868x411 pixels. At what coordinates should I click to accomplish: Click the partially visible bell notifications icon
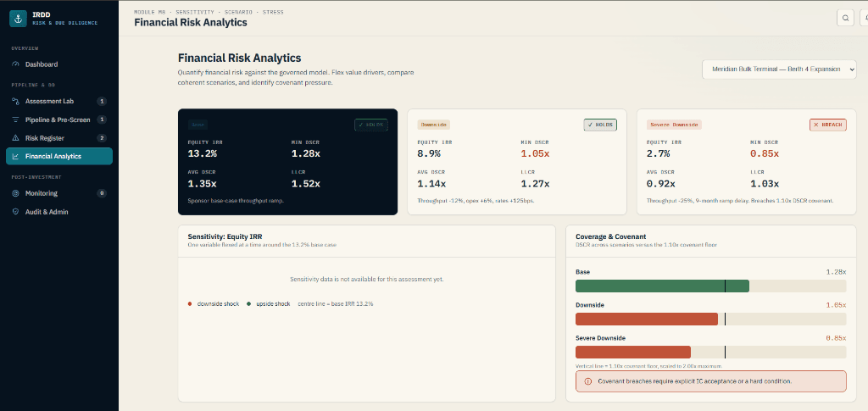point(864,18)
